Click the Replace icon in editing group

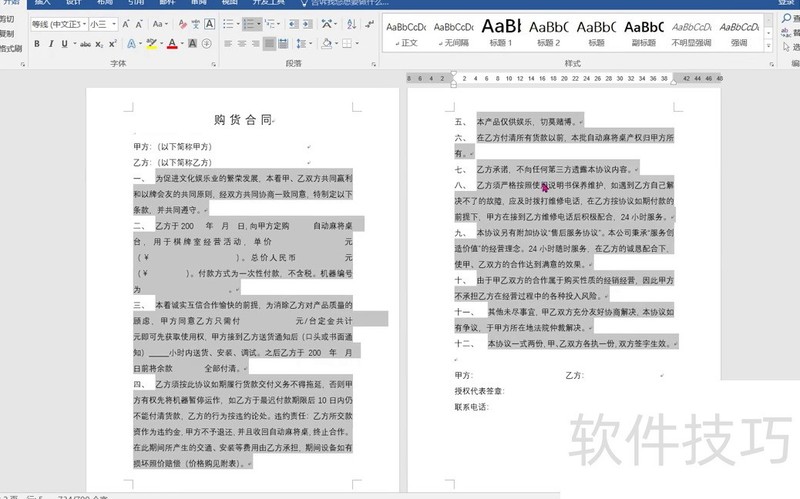coord(786,33)
